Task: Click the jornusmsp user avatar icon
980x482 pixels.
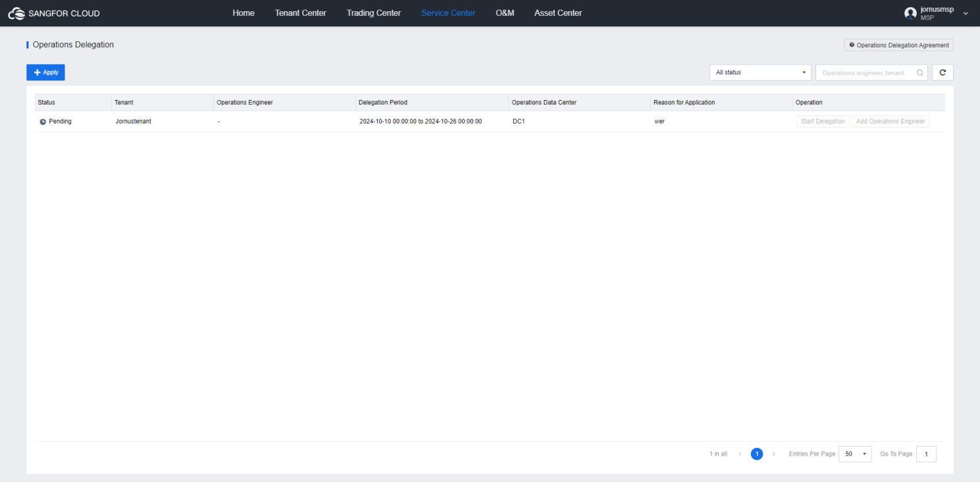Action: [x=910, y=13]
